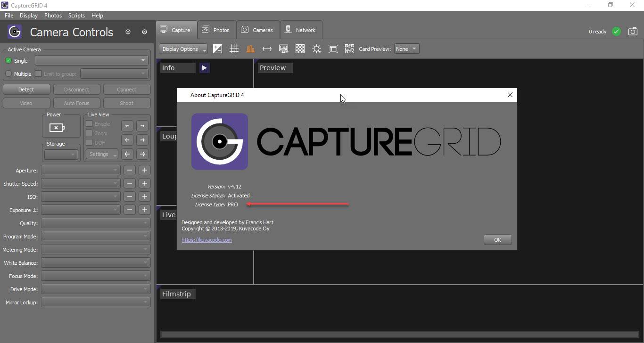
Task: Open the Limit to group dropdown
Action: point(114,73)
